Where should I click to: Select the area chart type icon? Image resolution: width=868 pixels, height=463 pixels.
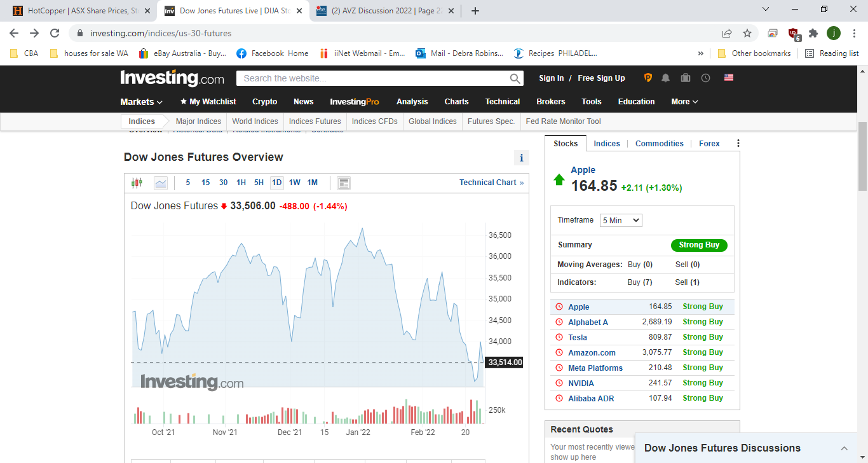click(161, 183)
